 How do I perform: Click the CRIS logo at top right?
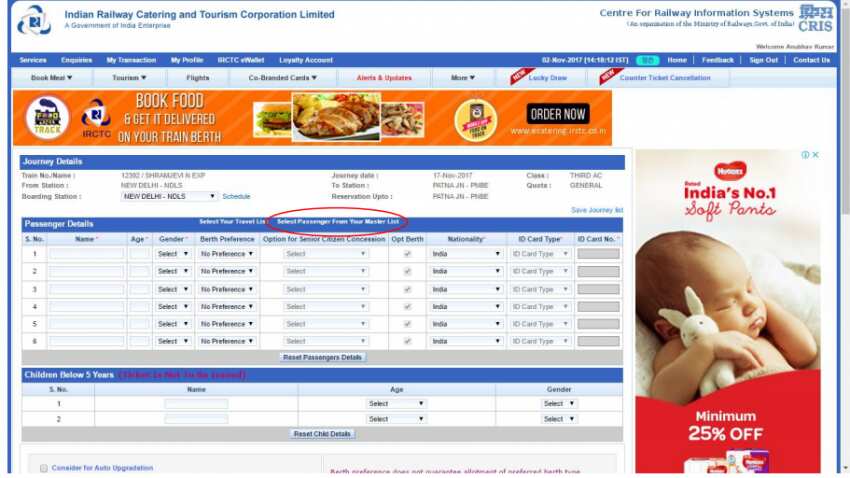point(815,18)
